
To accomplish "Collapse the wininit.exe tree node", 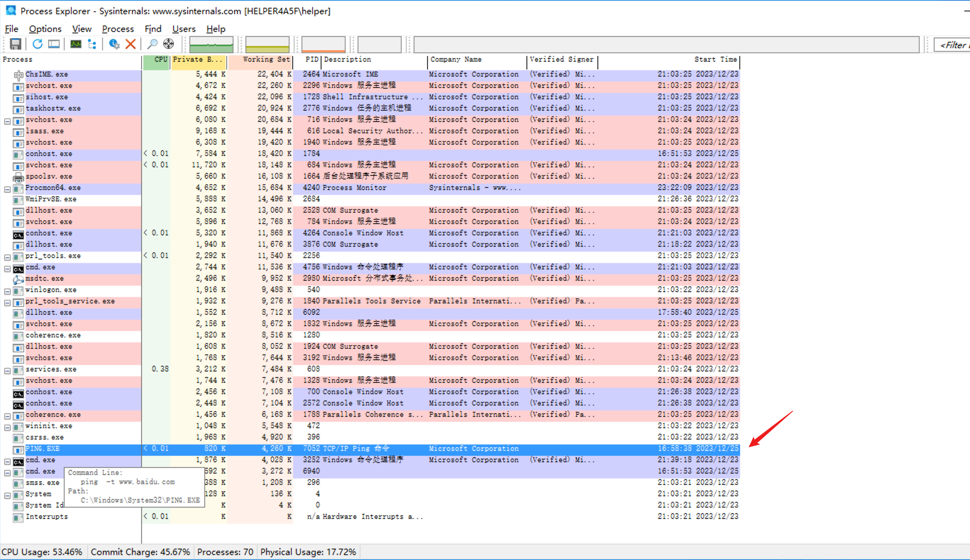I will 7,427.
